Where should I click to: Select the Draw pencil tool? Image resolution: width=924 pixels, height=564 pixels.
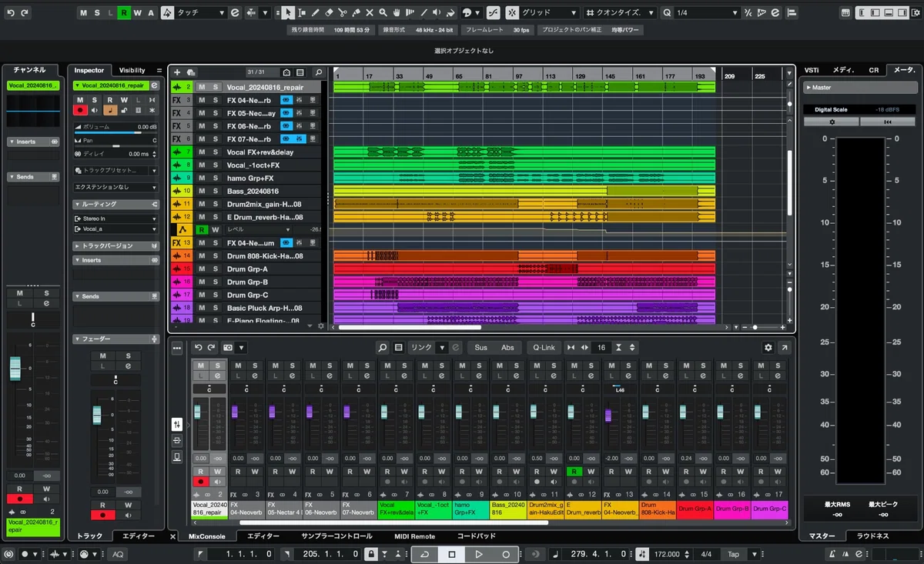click(x=315, y=13)
